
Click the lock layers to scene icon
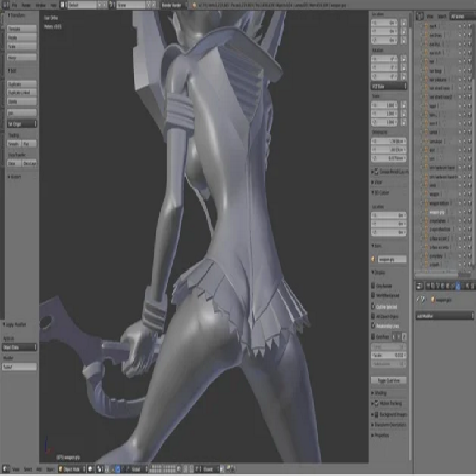pyautogui.click(x=179, y=469)
